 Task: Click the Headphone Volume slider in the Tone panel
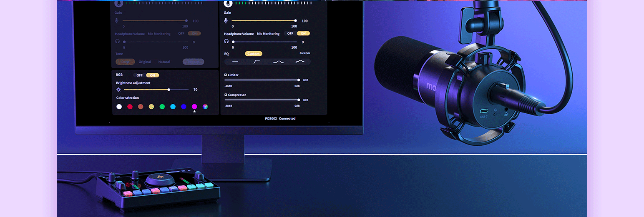(x=156, y=42)
